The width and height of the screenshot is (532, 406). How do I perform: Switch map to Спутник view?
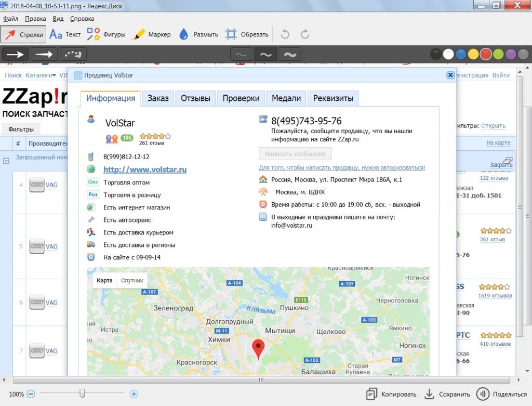[132, 280]
